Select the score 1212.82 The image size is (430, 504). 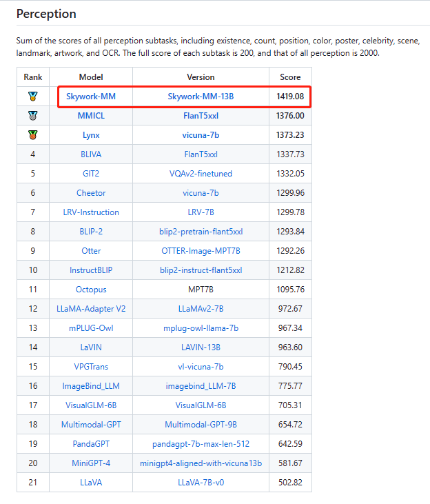(x=290, y=270)
